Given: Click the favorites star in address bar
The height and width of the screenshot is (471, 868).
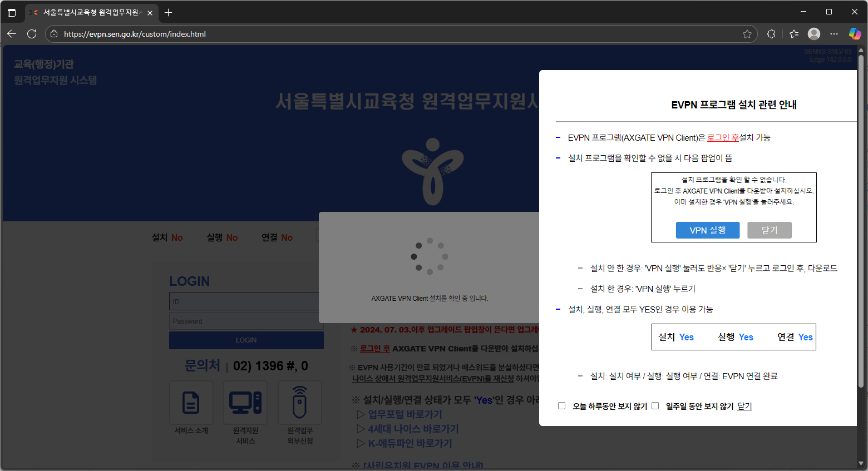Looking at the screenshot, I should point(747,34).
